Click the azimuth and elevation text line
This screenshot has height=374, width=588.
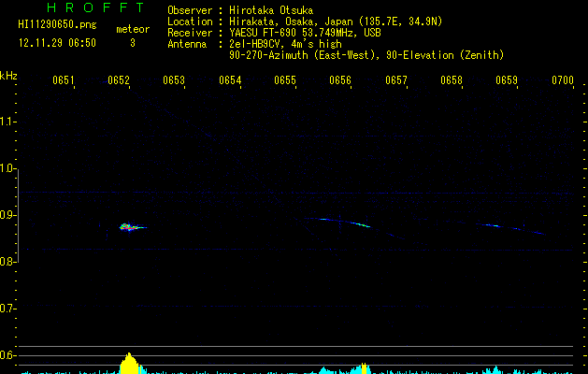[366, 55]
